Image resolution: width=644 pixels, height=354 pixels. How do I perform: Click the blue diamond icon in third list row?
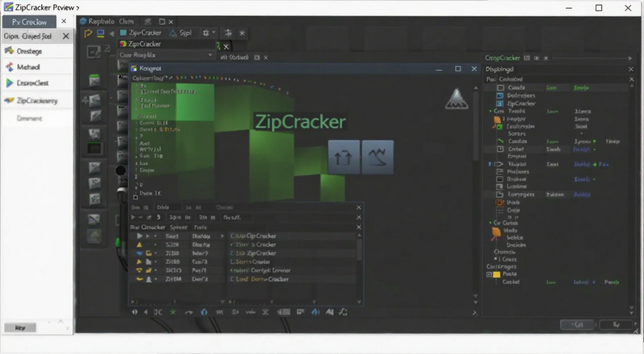click(139, 253)
